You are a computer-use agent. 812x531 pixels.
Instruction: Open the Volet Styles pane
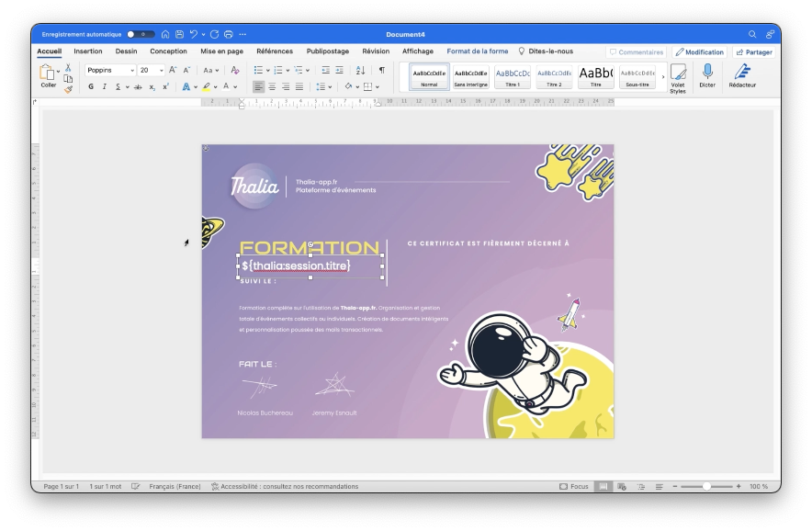click(x=678, y=73)
